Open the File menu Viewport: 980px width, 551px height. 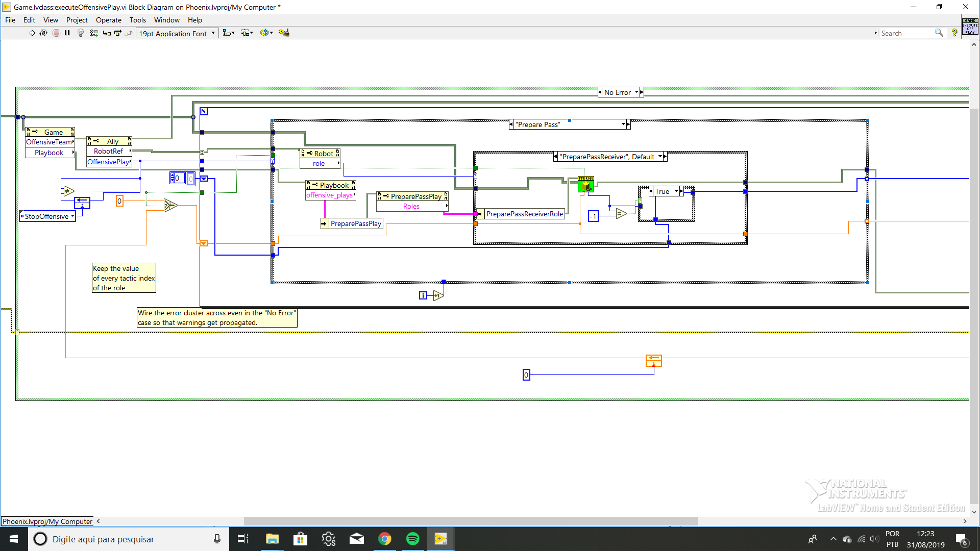pos(10,20)
